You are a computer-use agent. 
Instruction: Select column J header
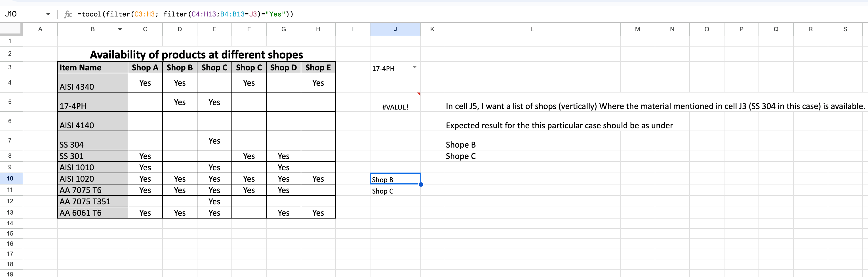click(395, 29)
